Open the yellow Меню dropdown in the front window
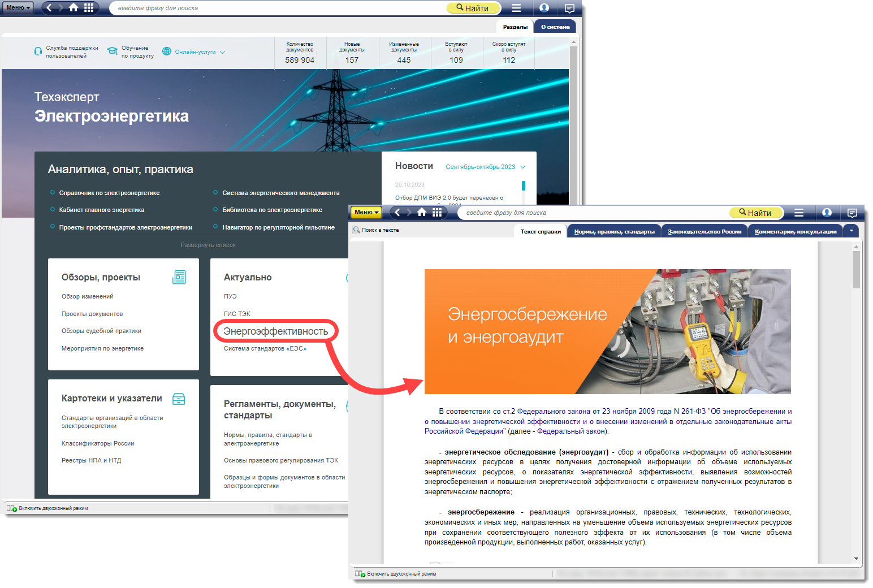 tap(366, 212)
